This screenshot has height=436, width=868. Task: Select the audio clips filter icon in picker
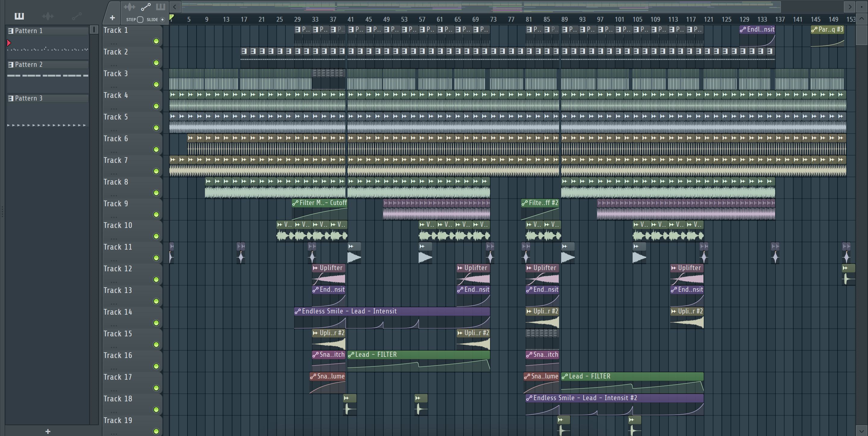coord(48,16)
